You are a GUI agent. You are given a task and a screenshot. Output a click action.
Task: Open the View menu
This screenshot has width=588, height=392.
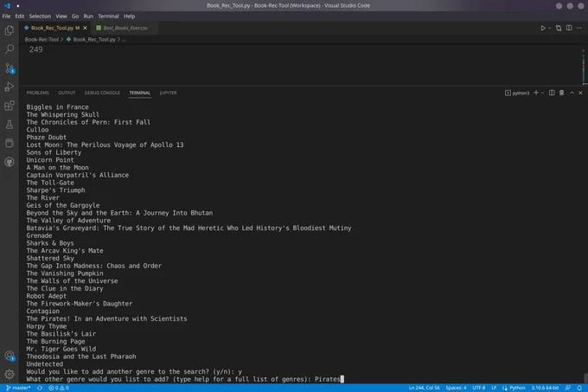pos(61,16)
